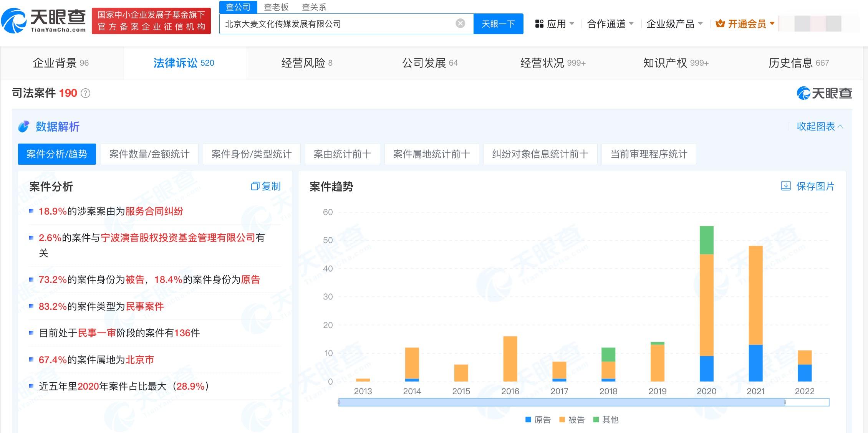Click the crown icon beside 开通会员
Screen dimensions: 868x433
[720, 24]
